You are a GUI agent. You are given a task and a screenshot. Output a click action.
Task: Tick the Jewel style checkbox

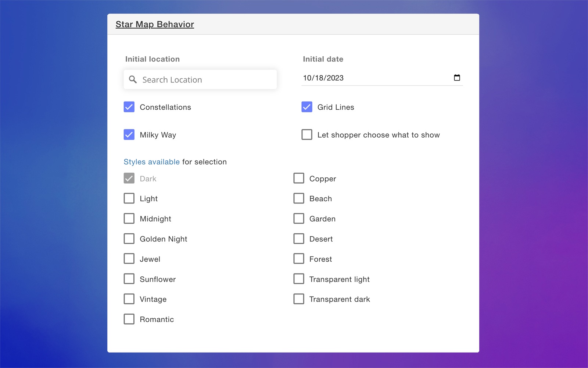129,259
